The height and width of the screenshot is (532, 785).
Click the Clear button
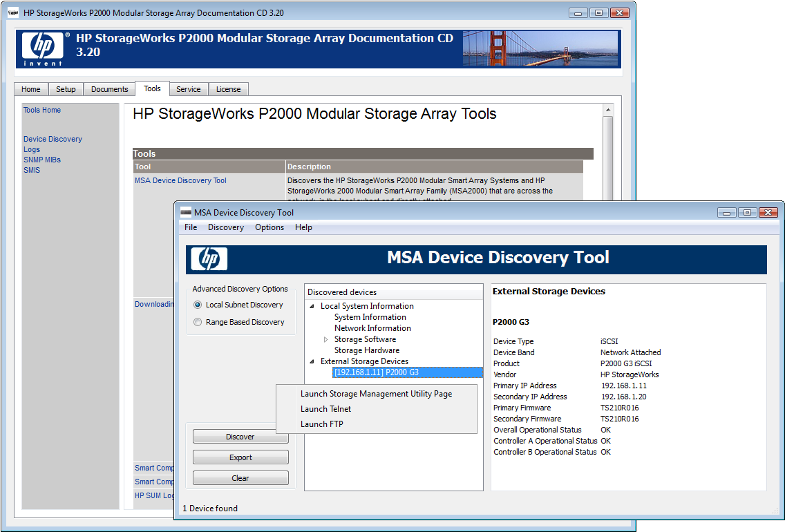(240, 478)
